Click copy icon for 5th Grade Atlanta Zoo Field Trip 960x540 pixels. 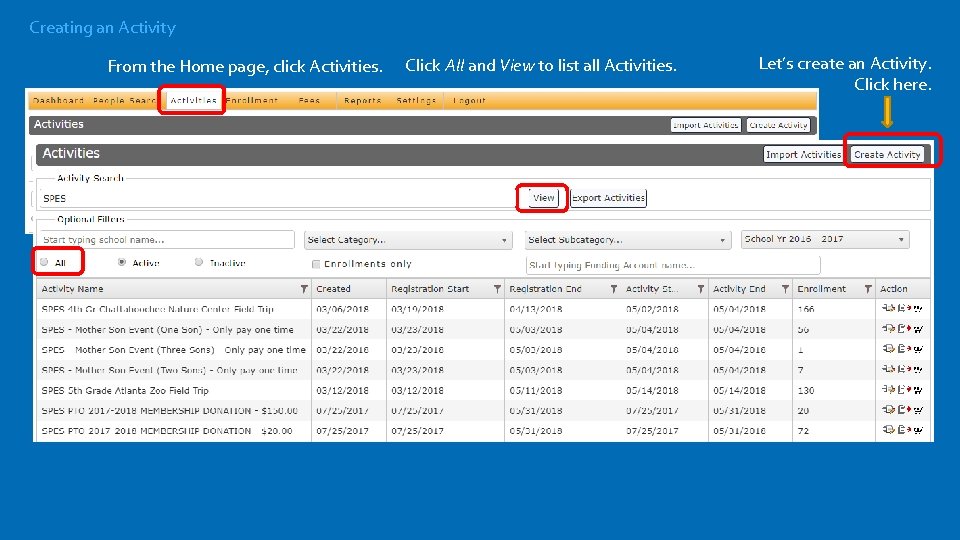click(x=888, y=389)
